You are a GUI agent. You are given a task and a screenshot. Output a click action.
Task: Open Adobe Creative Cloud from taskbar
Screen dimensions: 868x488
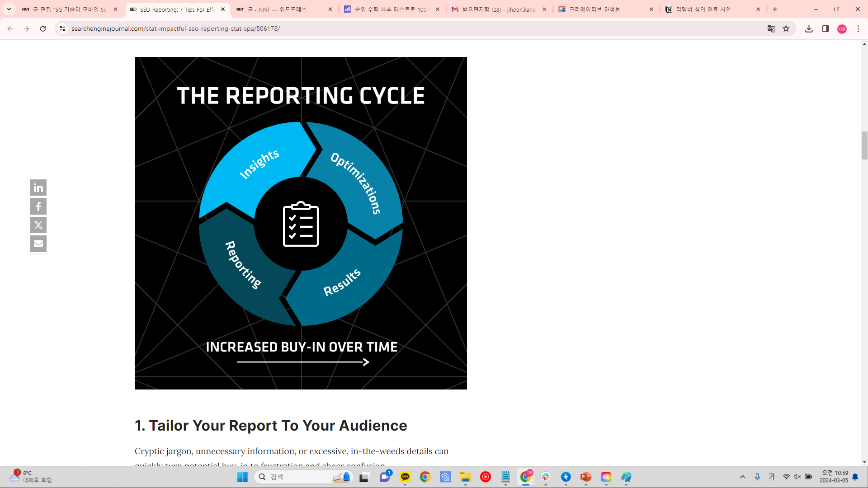coord(606,477)
